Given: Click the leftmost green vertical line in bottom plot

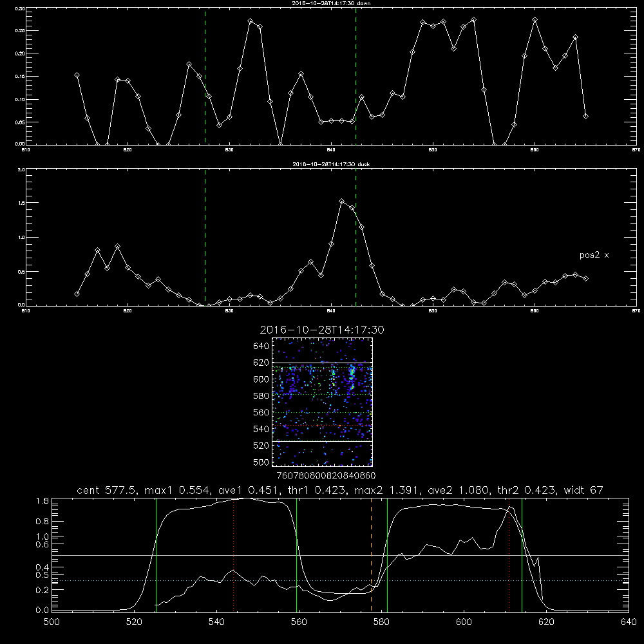Looking at the screenshot, I should [156, 554].
